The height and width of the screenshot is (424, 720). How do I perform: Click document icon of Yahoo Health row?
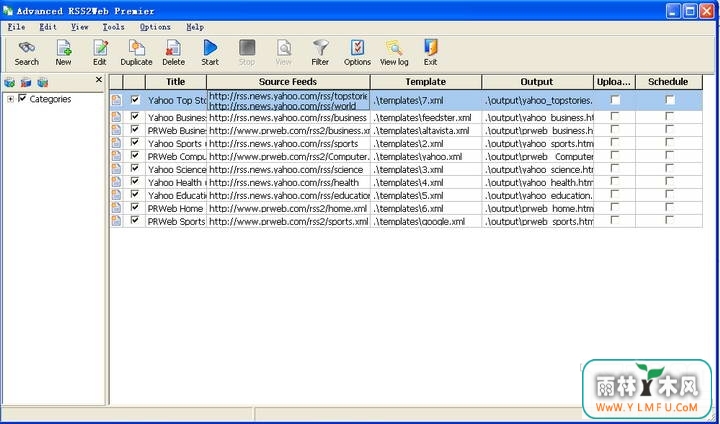(116, 182)
